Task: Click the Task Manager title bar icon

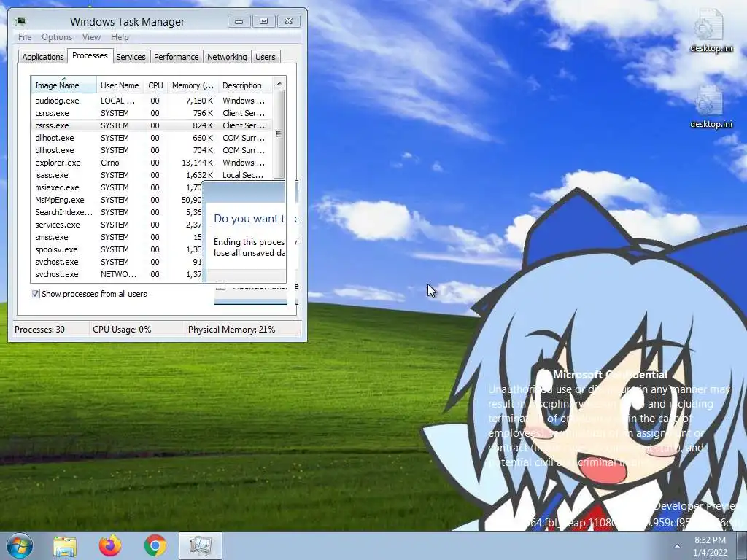Action: pyautogui.click(x=20, y=21)
